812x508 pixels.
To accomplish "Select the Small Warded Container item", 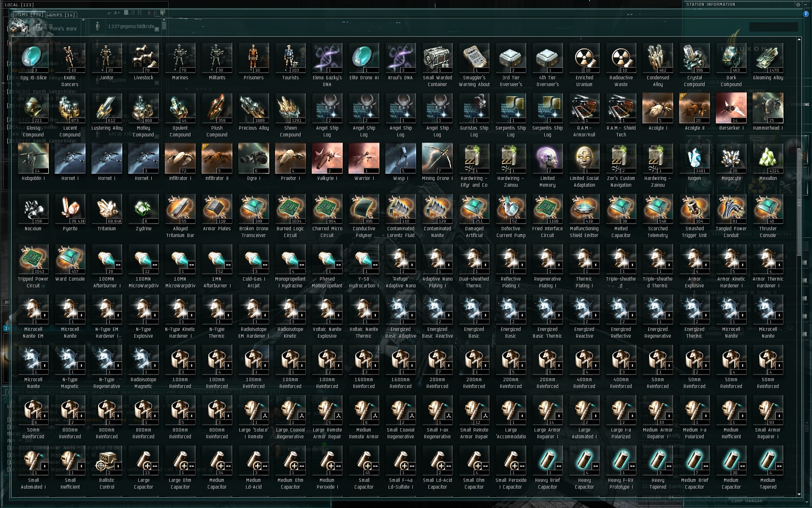I will click(437, 58).
